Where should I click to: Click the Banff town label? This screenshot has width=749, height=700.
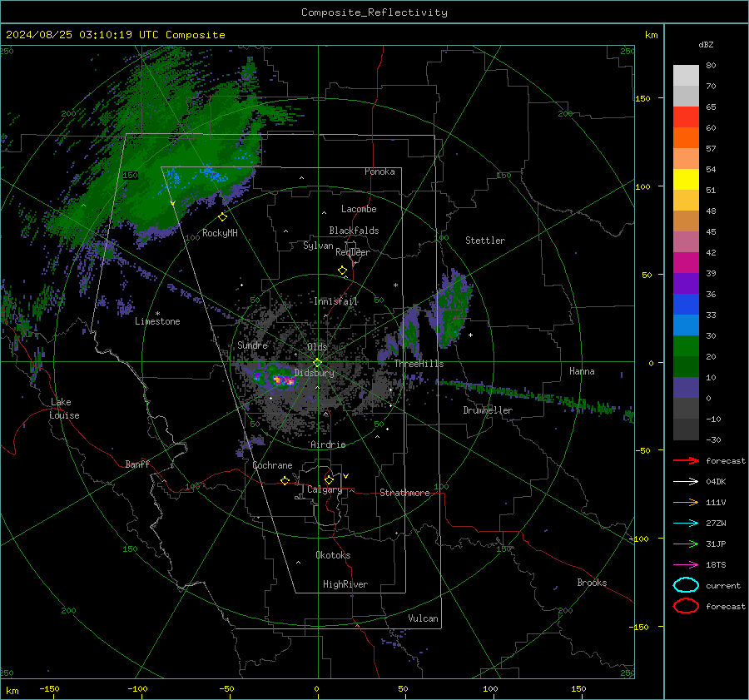(137, 464)
